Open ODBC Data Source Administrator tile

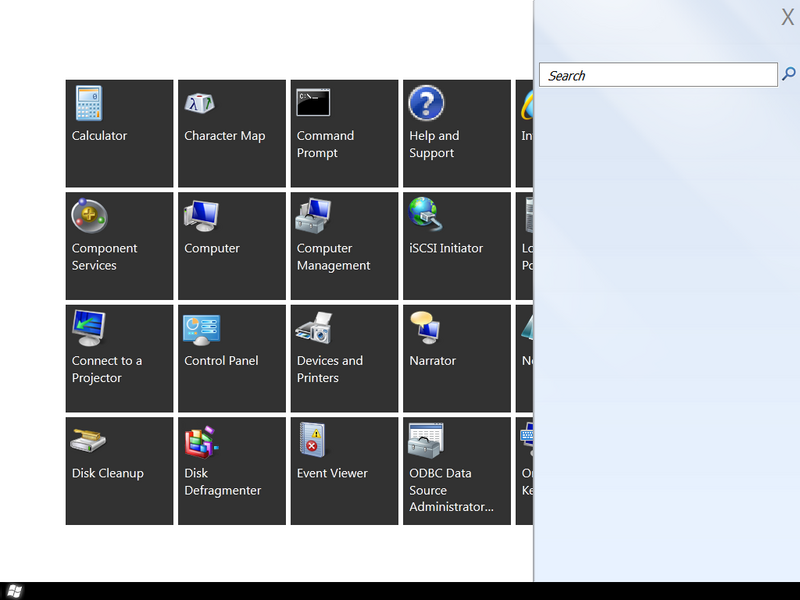457,471
